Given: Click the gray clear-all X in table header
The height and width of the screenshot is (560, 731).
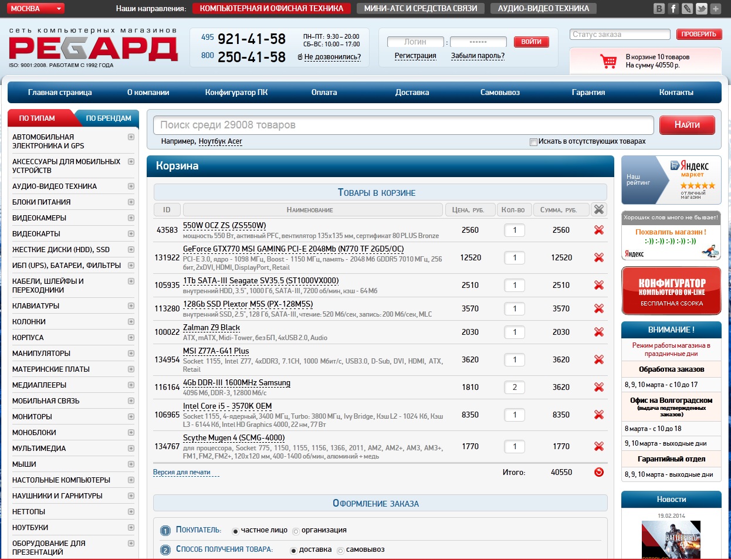Looking at the screenshot, I should click(598, 209).
